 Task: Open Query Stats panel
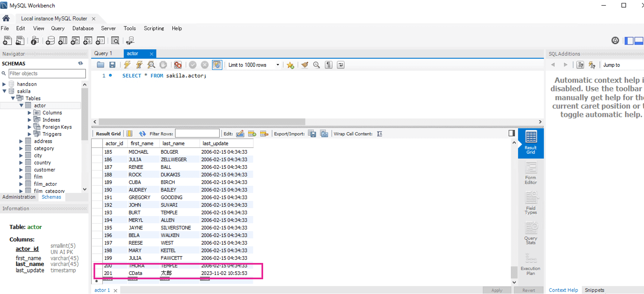coord(531,233)
